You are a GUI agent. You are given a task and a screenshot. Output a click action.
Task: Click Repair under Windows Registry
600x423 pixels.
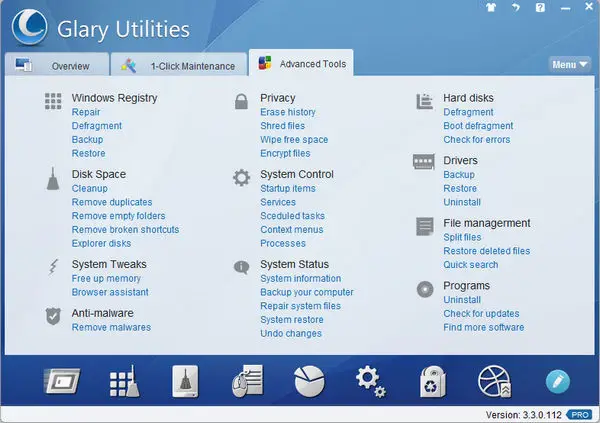click(86, 112)
